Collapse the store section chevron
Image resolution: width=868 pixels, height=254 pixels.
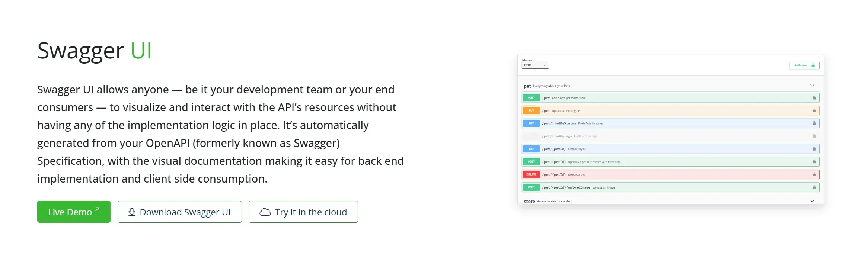[812, 201]
